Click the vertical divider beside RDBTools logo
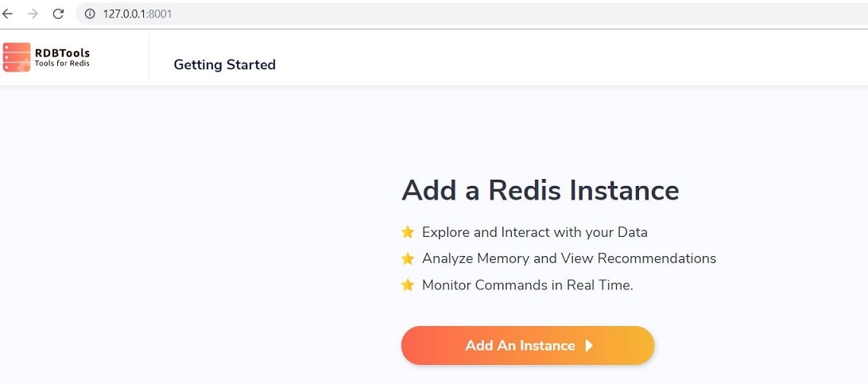 (x=149, y=57)
